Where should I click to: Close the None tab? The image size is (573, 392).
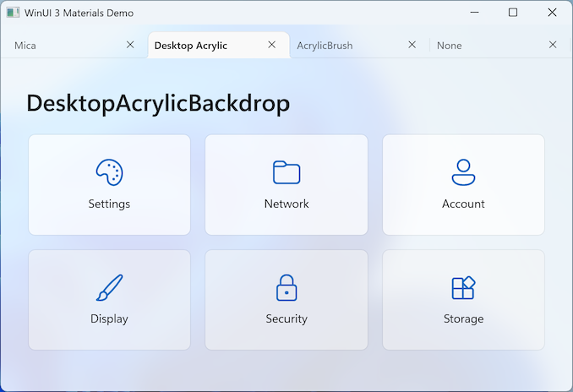point(553,45)
